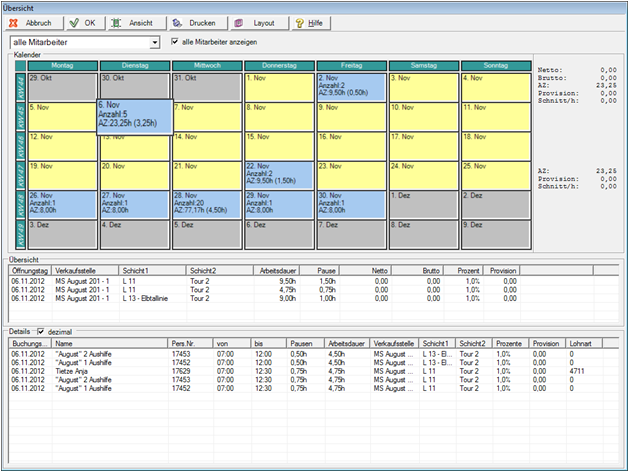Sort Übersicht by Prozent column
The image size is (629, 472).
click(x=464, y=271)
